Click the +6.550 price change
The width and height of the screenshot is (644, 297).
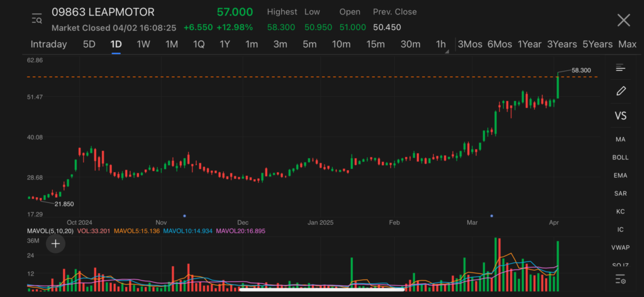coord(198,28)
